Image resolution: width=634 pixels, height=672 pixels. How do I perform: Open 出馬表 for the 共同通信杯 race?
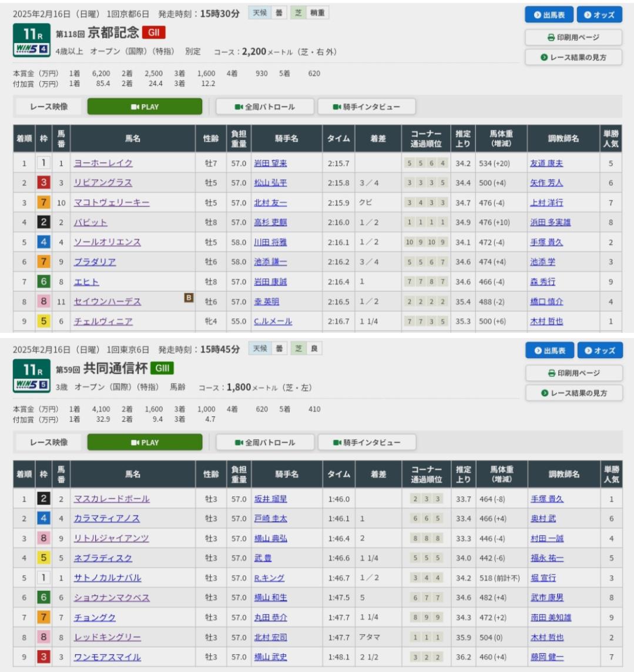pos(549,350)
